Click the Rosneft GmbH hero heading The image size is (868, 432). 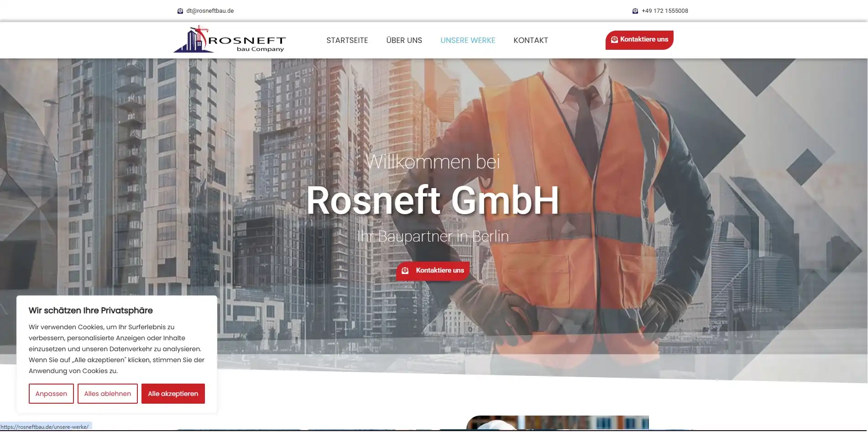click(433, 200)
